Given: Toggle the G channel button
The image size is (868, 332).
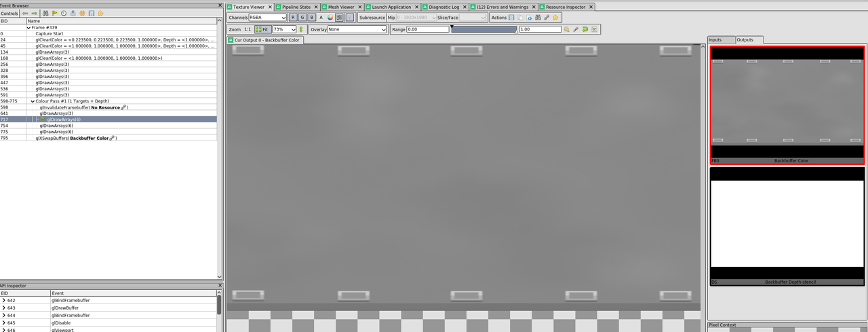Looking at the screenshot, I should (x=302, y=17).
